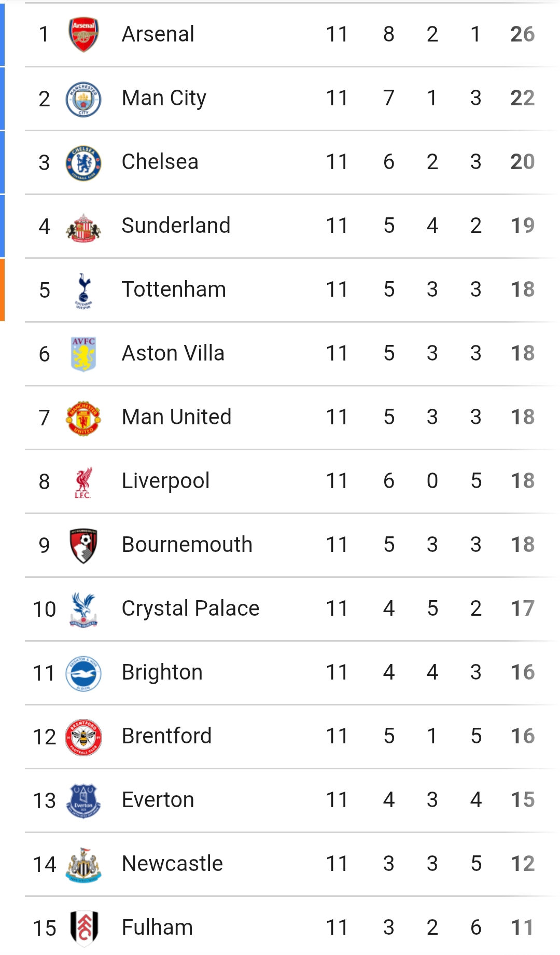Screen dimensions: 560x955
Task: Open the Everton team name
Action: tap(158, 800)
